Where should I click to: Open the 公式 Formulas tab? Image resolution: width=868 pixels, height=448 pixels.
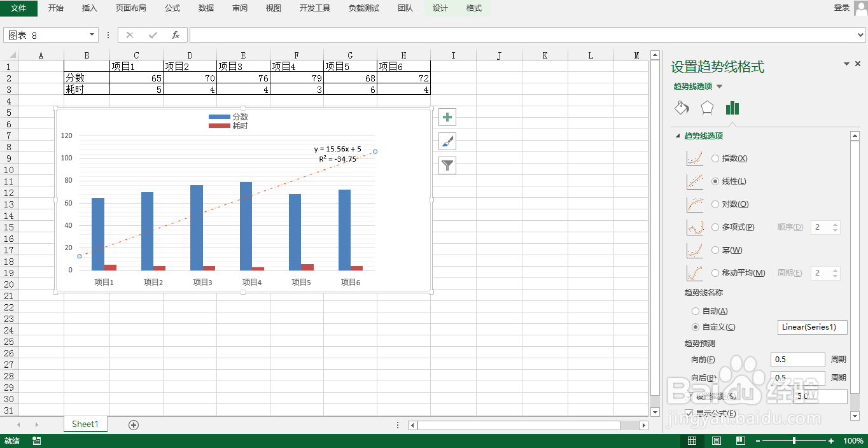(x=172, y=8)
